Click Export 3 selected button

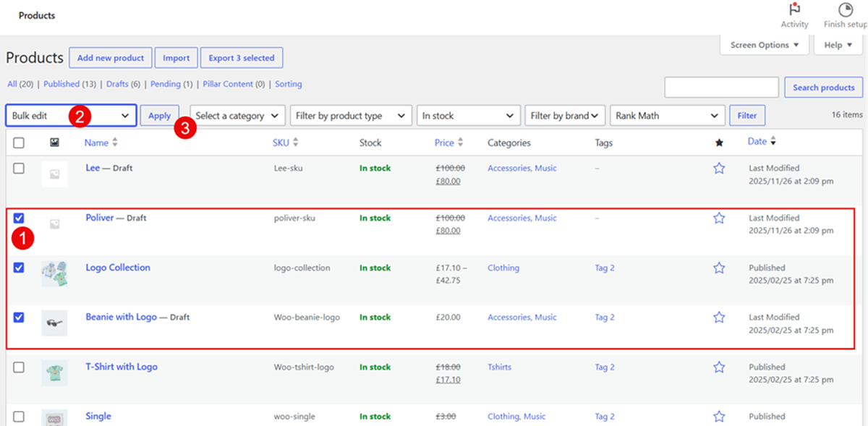pyautogui.click(x=242, y=58)
